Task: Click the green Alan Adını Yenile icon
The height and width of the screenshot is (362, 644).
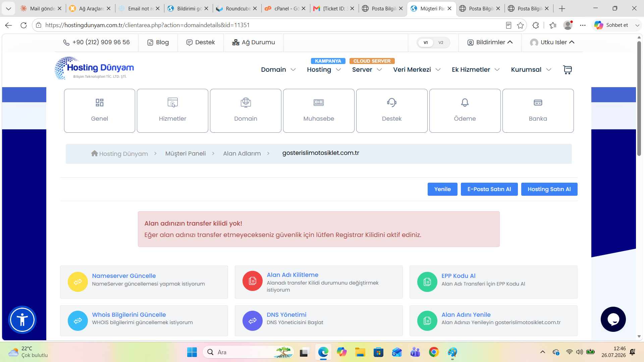Action: click(427, 321)
